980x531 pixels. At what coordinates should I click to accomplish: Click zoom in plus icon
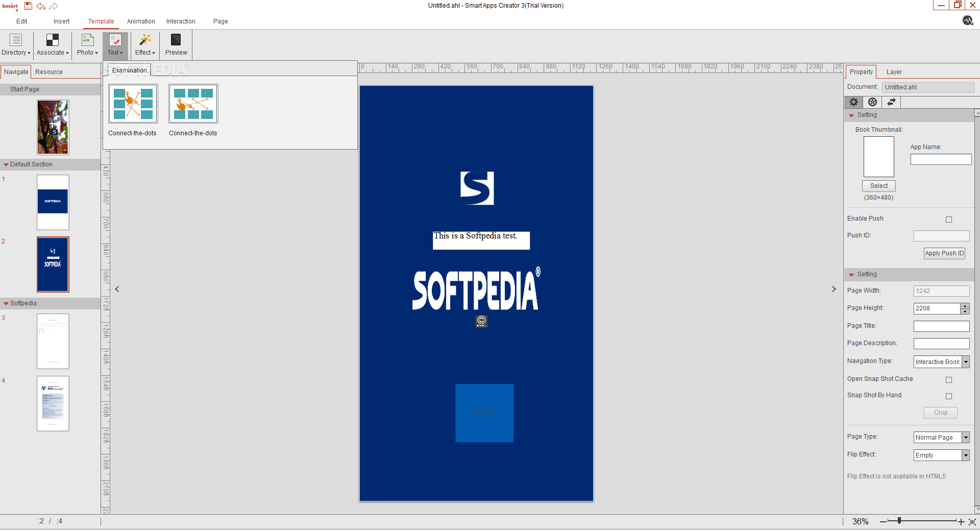[x=961, y=522]
